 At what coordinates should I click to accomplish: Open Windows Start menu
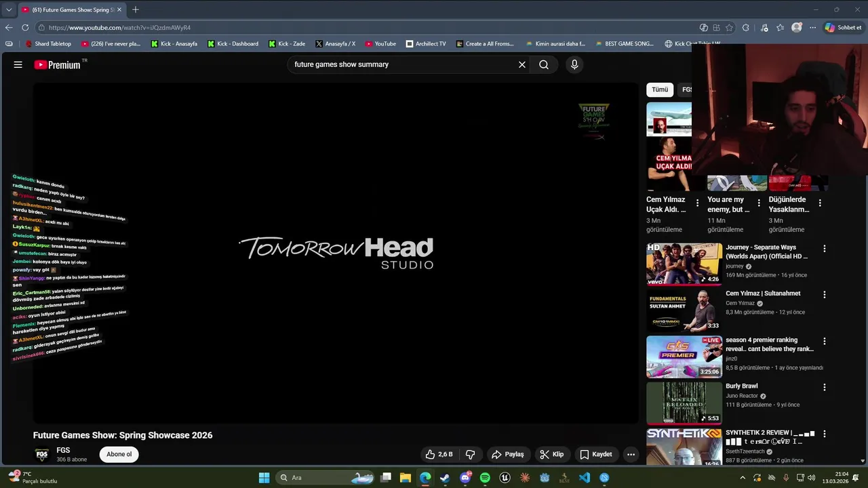(264, 478)
